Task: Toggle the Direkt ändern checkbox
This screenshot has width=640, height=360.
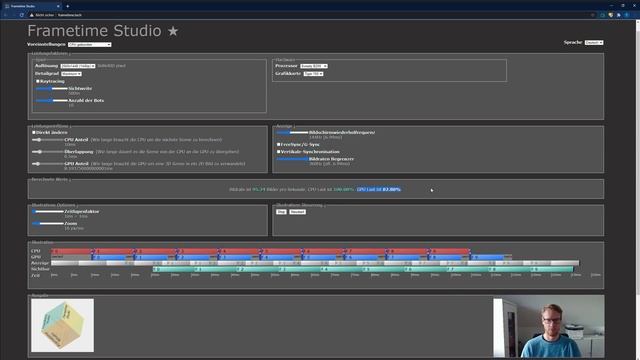Action: point(34,132)
